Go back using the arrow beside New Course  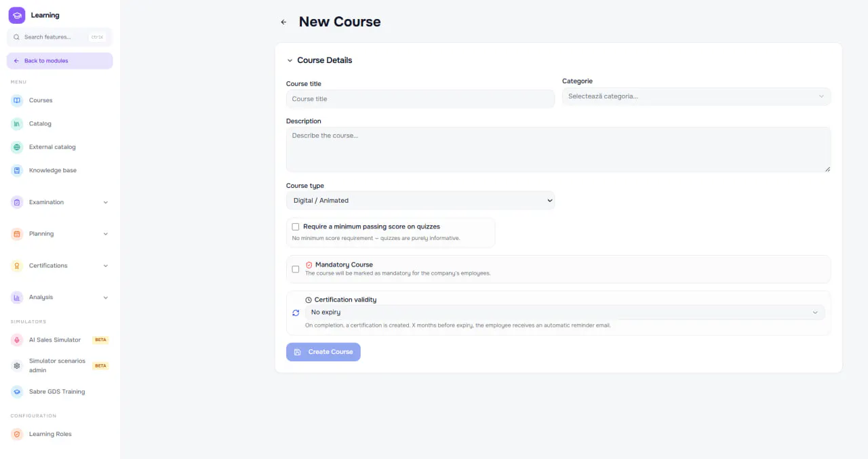click(x=283, y=22)
